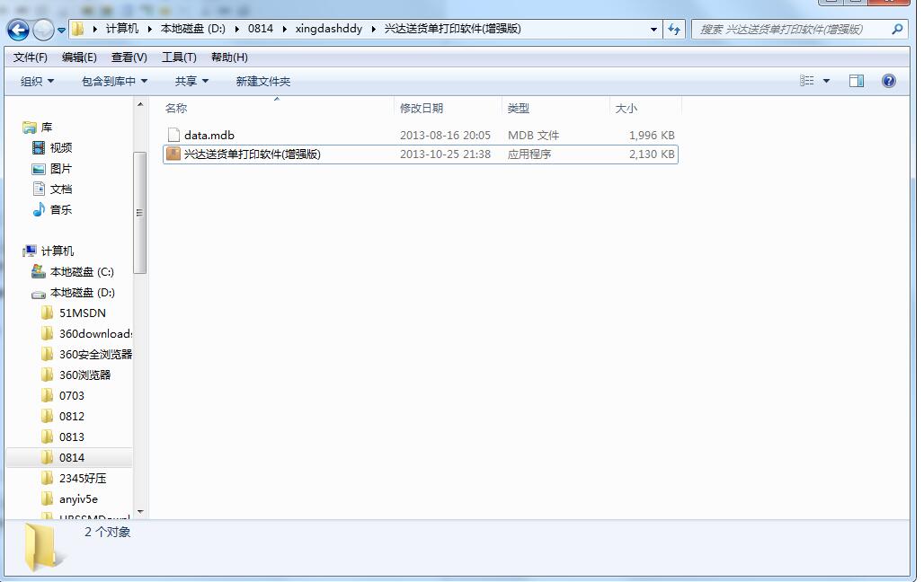Open the 组织 dropdown
This screenshot has height=582, width=924.
coord(37,82)
